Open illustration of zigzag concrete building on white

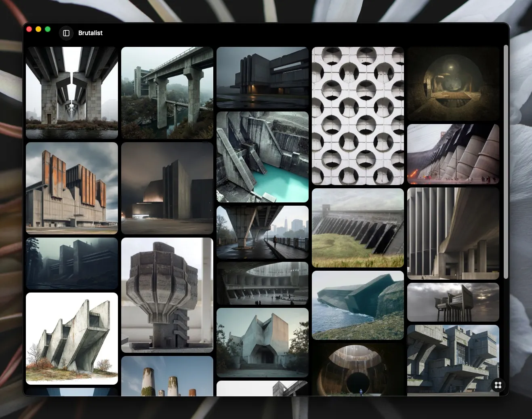coord(72,339)
